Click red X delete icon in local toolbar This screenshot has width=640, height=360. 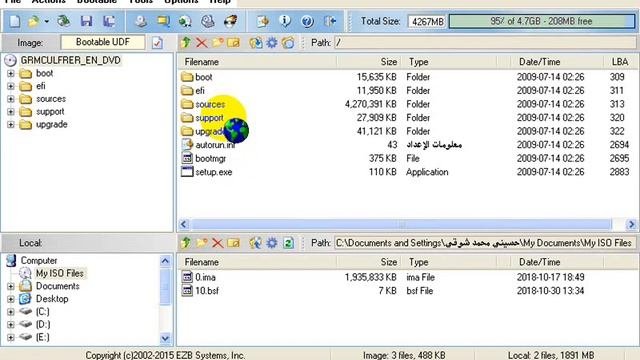click(x=217, y=243)
